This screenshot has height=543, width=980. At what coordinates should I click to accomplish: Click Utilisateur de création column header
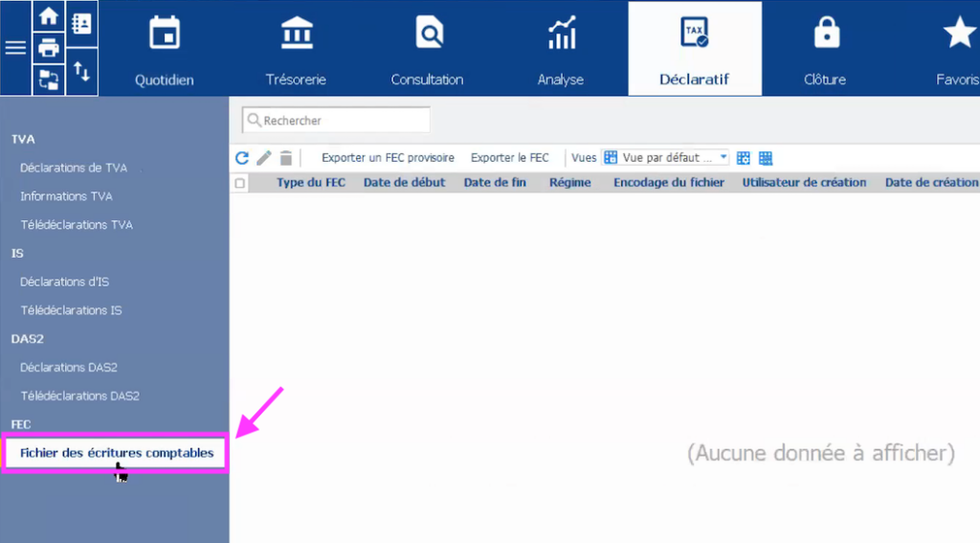click(x=804, y=183)
